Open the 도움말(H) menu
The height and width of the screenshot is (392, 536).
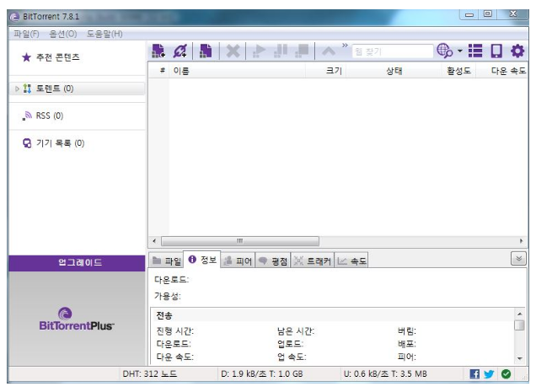coord(105,34)
